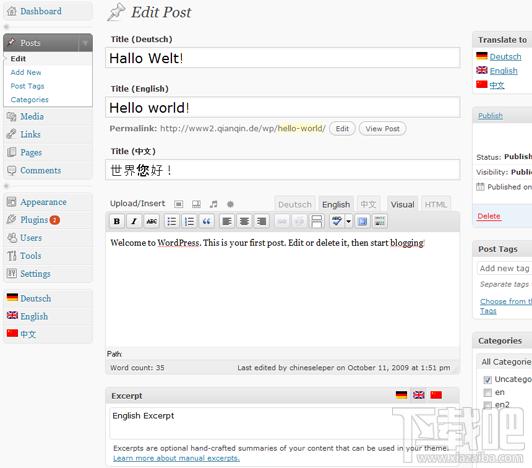
Task: Click Chinese flag in Translate to box
Action: 482,84
